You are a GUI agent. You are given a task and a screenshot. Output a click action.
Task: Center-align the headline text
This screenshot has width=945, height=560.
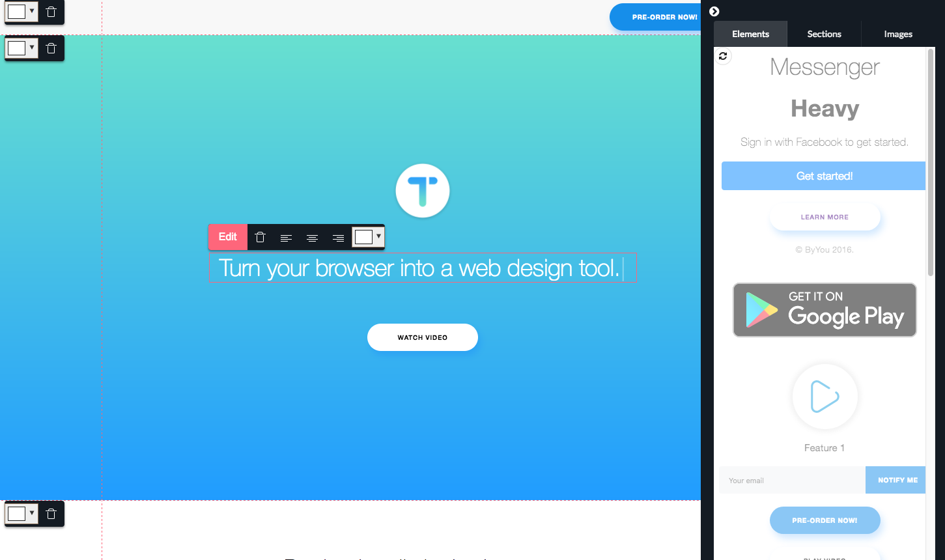pyautogui.click(x=313, y=237)
